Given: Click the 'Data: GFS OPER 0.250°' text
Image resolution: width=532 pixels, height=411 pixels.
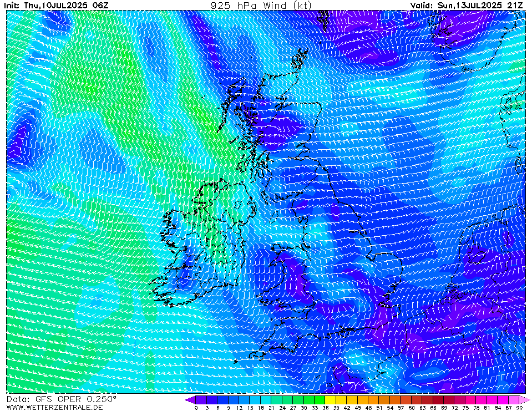Looking at the screenshot, I should pyautogui.click(x=62, y=399).
